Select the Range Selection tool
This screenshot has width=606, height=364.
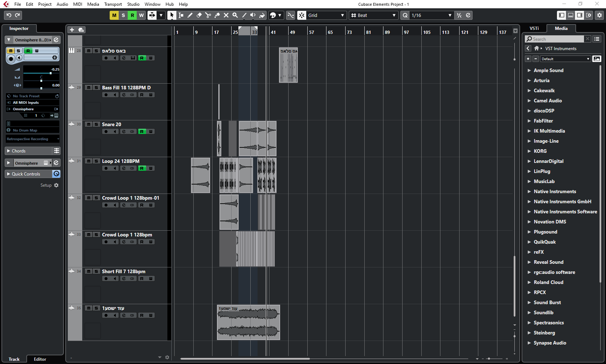(181, 15)
